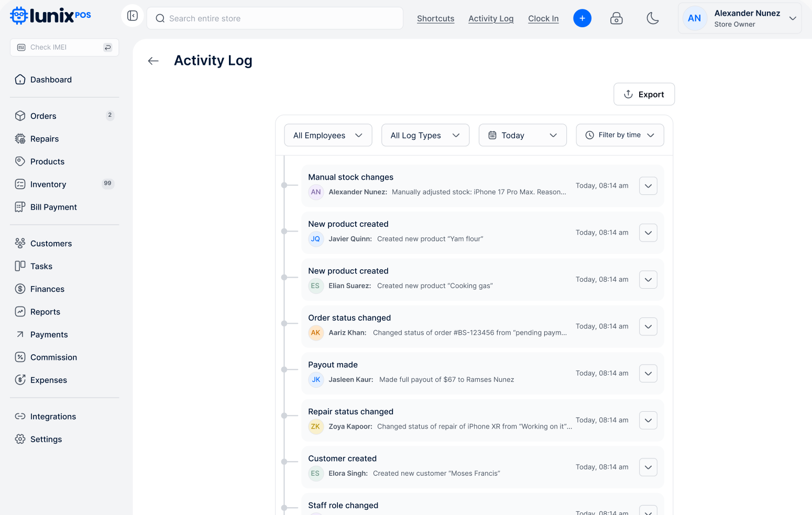Click the Clock In link
The width and height of the screenshot is (812, 515).
tap(543, 18)
